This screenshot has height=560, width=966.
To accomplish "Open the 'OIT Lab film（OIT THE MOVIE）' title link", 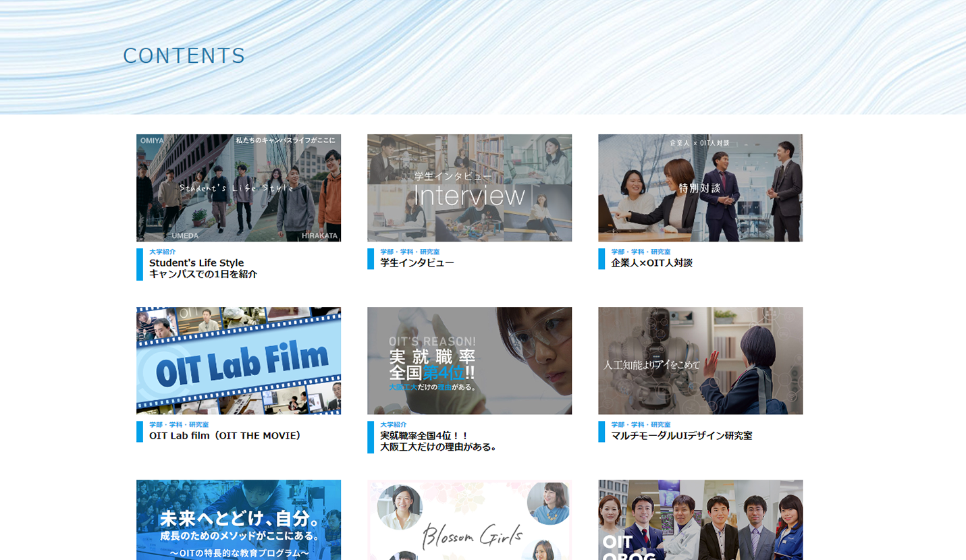I will point(225,436).
